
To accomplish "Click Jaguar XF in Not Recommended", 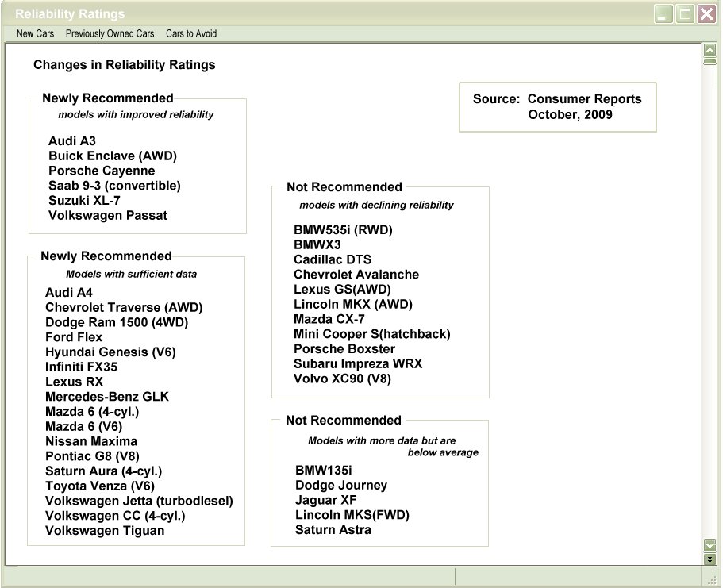I will [325, 500].
